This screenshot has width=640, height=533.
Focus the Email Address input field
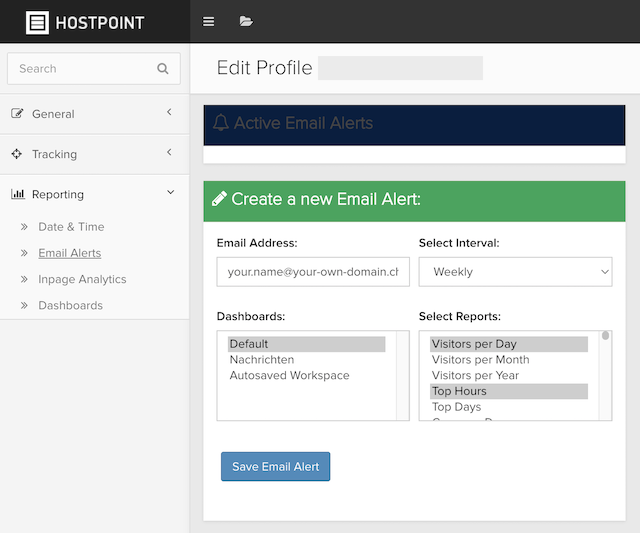coord(313,272)
